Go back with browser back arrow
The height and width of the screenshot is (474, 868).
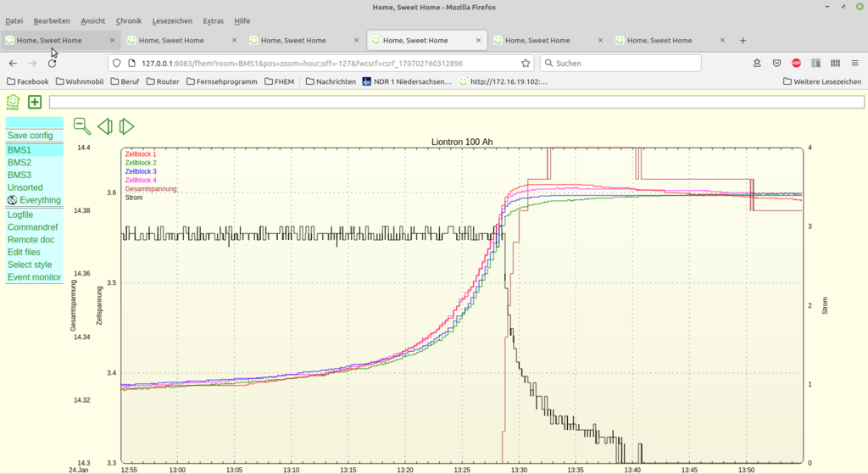pos(14,63)
